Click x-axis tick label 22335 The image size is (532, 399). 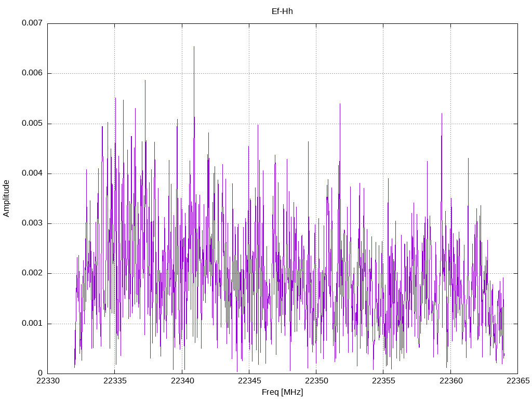click(115, 381)
